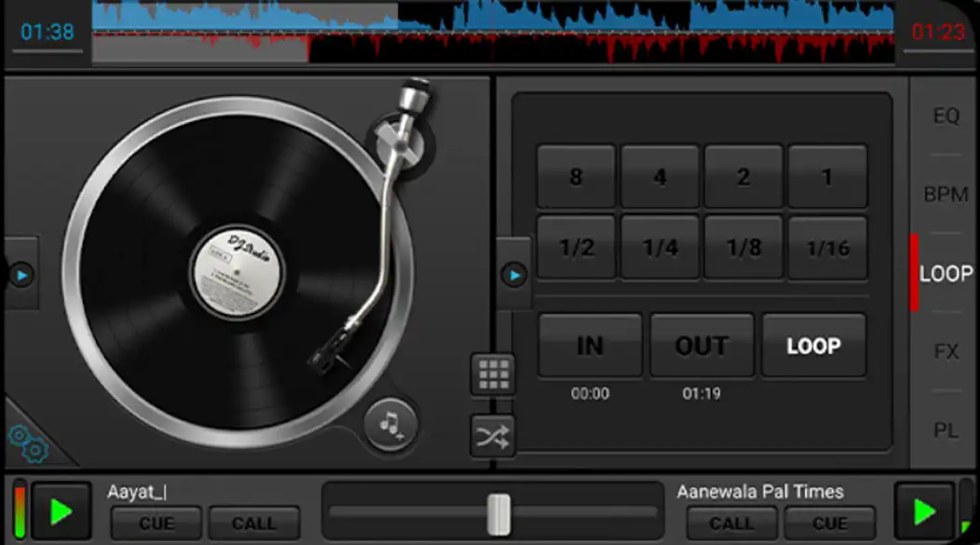The image size is (980, 545).
Task: Add a track with the music note icon
Action: coord(391,425)
